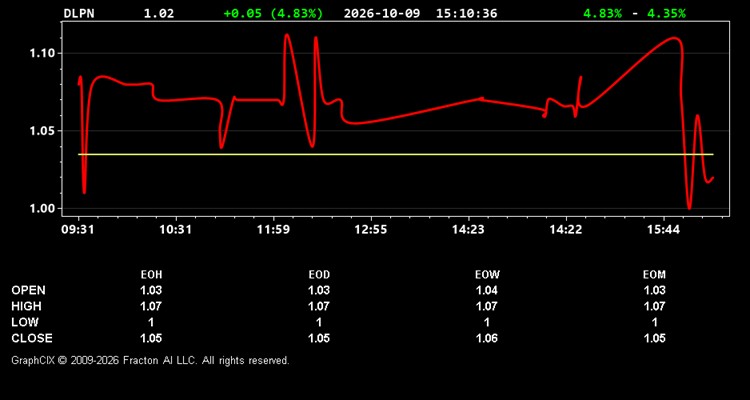This screenshot has width=750, height=400.
Task: Click the timestamp 15:10:36
Action: [466, 13]
